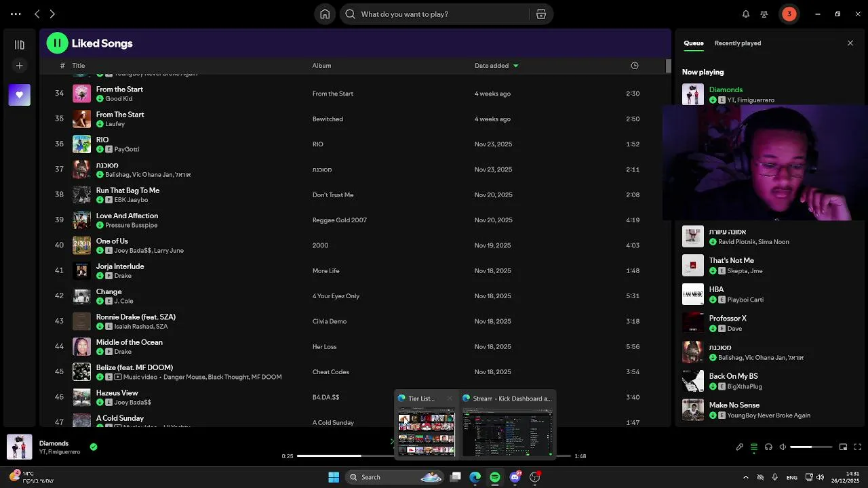Open the Lyrics view icon

[740, 447]
